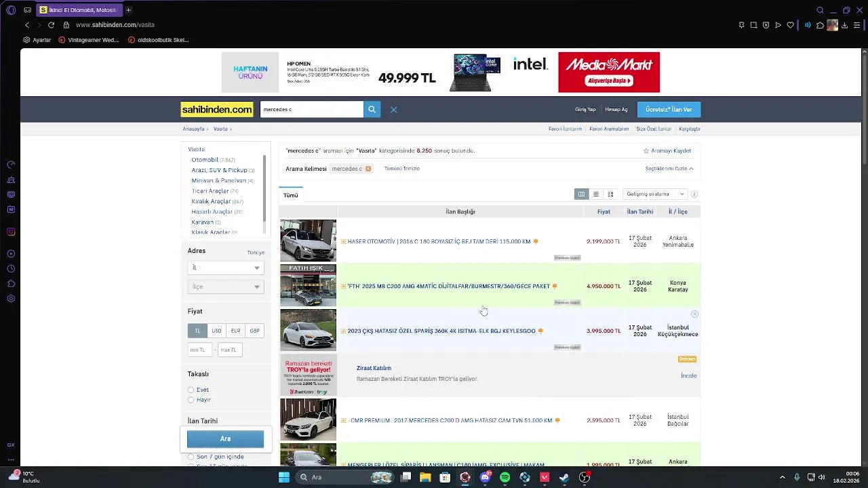Select EUR currency toggle
This screenshot has width=868, height=488.
click(x=235, y=331)
